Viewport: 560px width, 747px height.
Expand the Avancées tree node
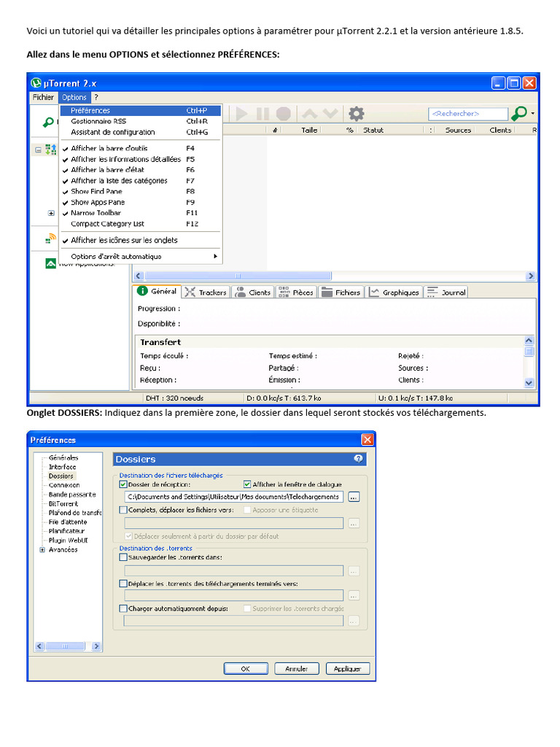[x=42, y=550]
